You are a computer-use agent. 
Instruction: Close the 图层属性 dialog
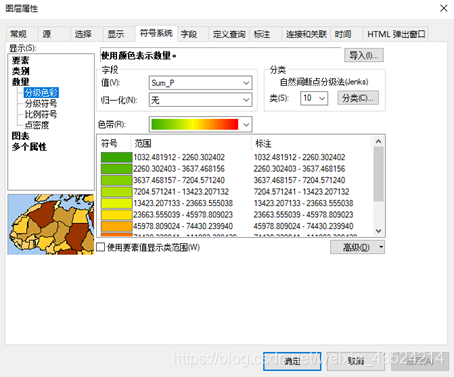point(443,8)
